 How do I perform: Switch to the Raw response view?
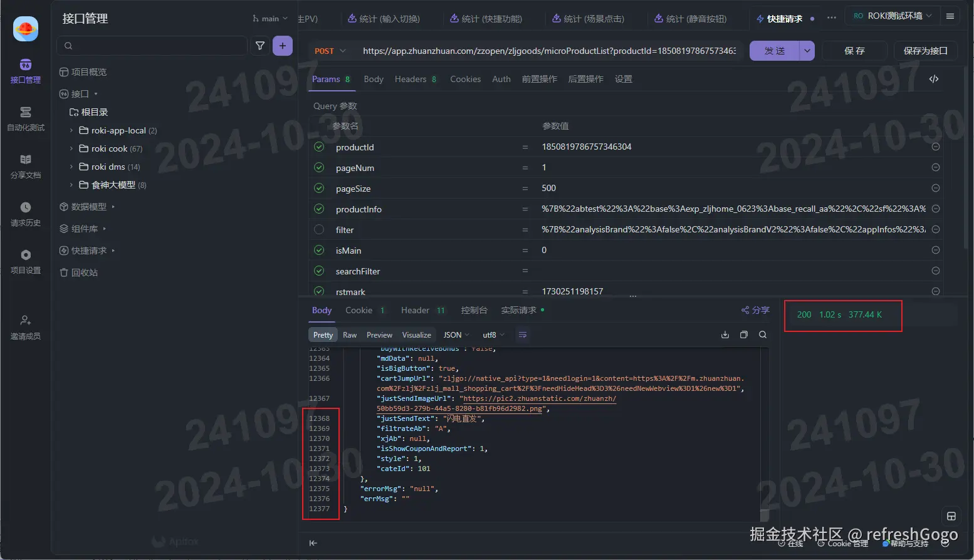[x=350, y=335]
